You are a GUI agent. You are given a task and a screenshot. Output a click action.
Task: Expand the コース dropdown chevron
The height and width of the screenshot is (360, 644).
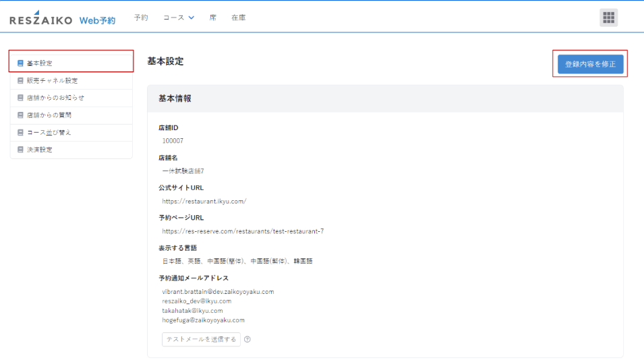click(192, 18)
